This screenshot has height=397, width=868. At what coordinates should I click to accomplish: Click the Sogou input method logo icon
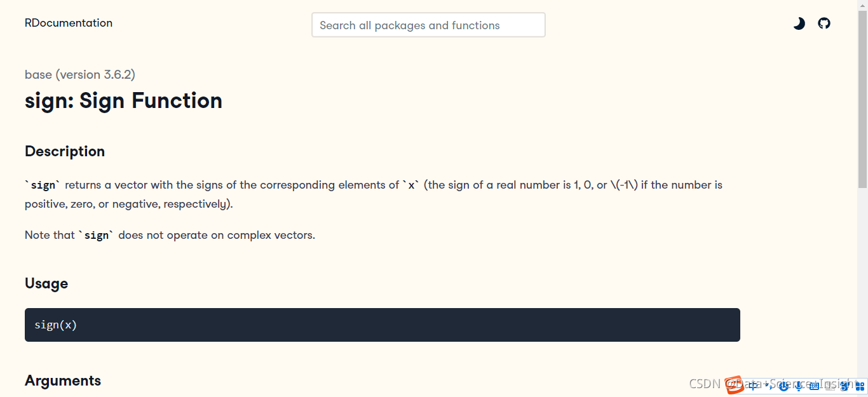[734, 385]
